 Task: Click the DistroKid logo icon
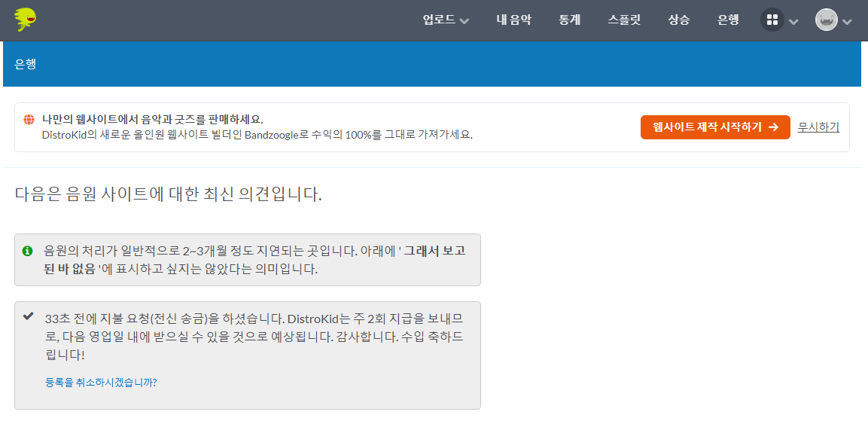[x=26, y=20]
